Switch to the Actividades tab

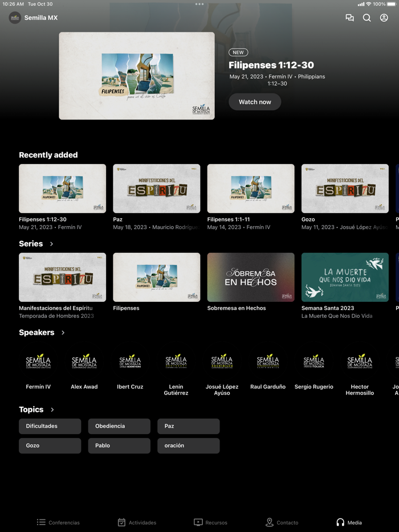pyautogui.click(x=137, y=522)
